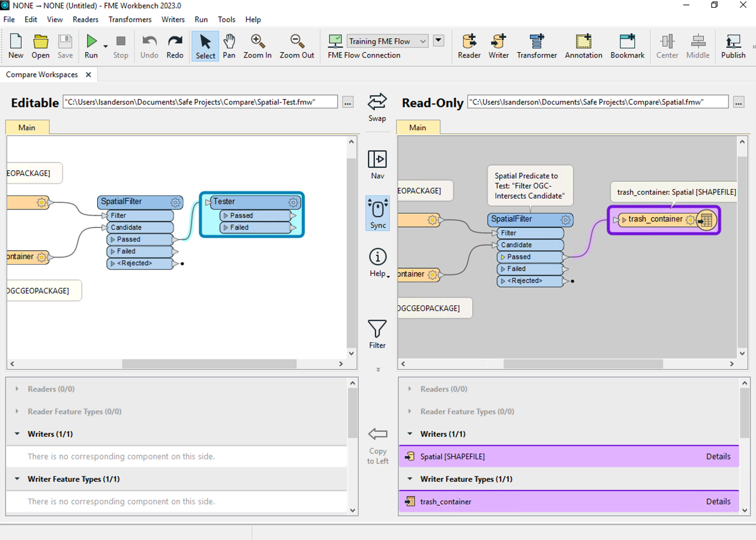Image resolution: width=756 pixels, height=540 pixels.
Task: Click the Publish toolbar icon
Action: [x=733, y=46]
